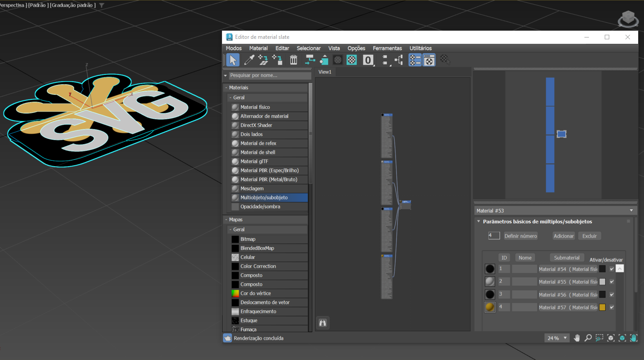Open the Opções menu
The height and width of the screenshot is (360, 644).
click(x=357, y=48)
